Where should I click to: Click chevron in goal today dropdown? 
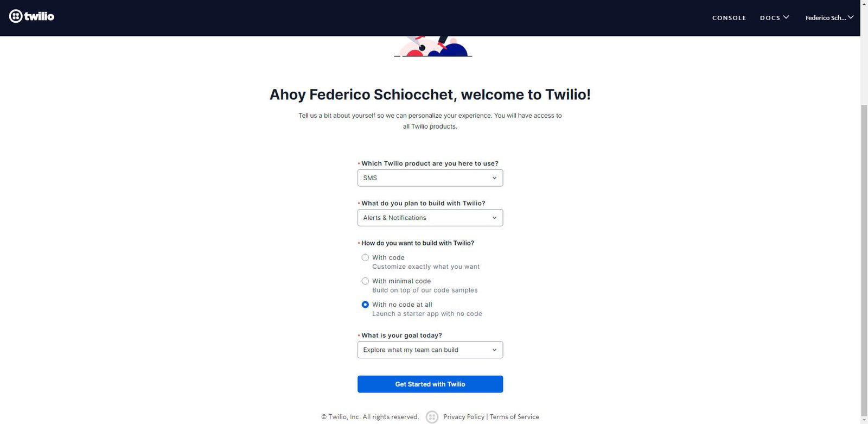click(494, 350)
